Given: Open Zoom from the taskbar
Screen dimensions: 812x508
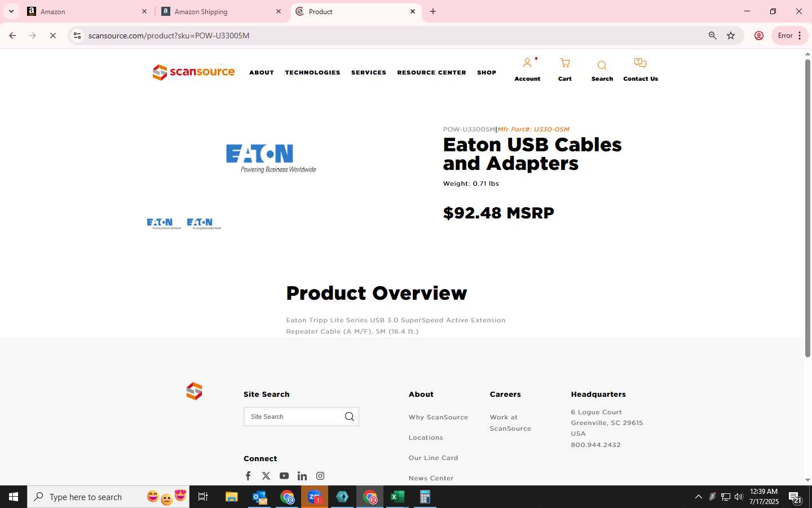Looking at the screenshot, I should point(315,497).
